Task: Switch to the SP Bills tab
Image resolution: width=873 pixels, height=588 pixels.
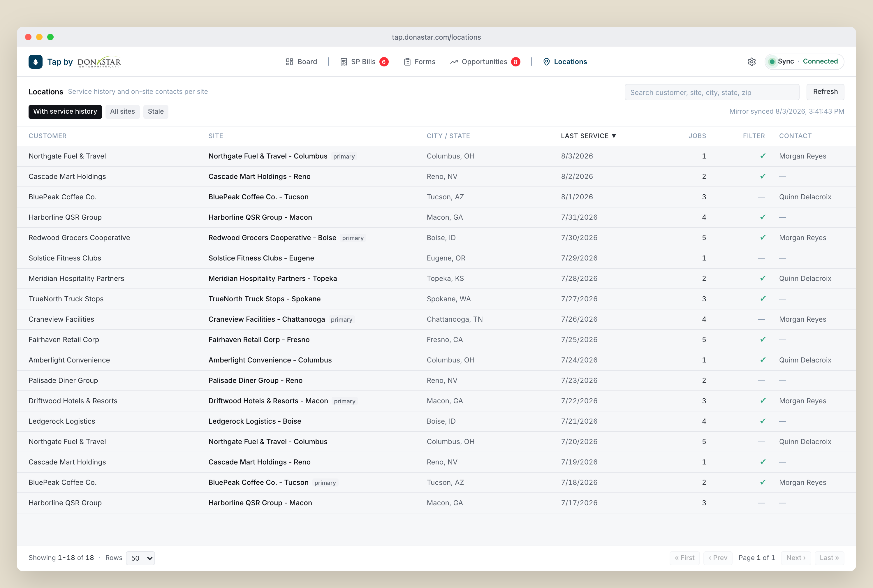Action: [x=364, y=61]
